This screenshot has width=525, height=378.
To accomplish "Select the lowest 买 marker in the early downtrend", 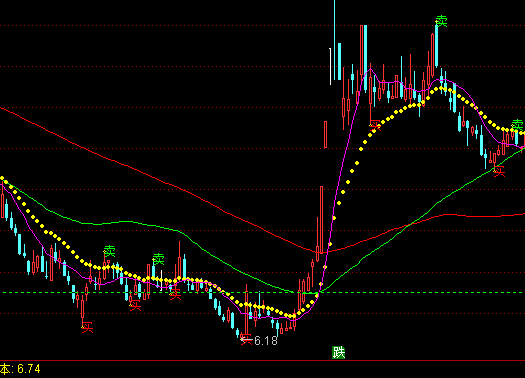I will click(x=87, y=327).
